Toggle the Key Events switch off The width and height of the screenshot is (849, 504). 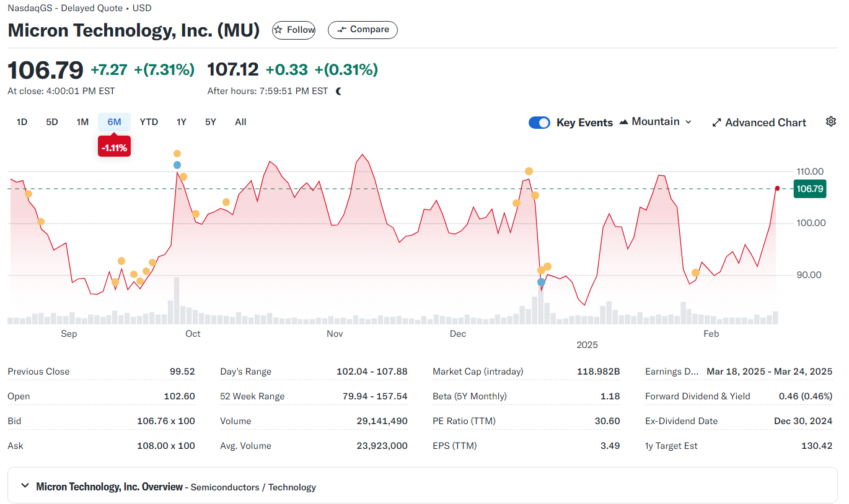click(539, 123)
